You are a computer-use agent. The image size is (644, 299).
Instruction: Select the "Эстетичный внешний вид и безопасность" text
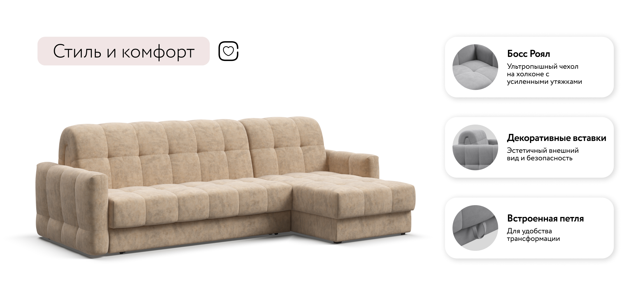click(543, 154)
